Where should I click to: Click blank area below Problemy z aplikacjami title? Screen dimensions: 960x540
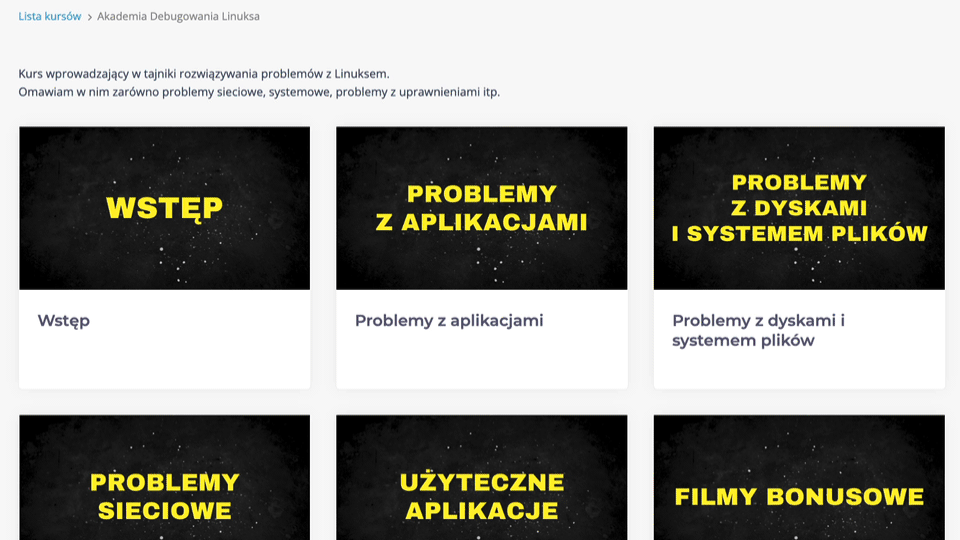coord(481,362)
